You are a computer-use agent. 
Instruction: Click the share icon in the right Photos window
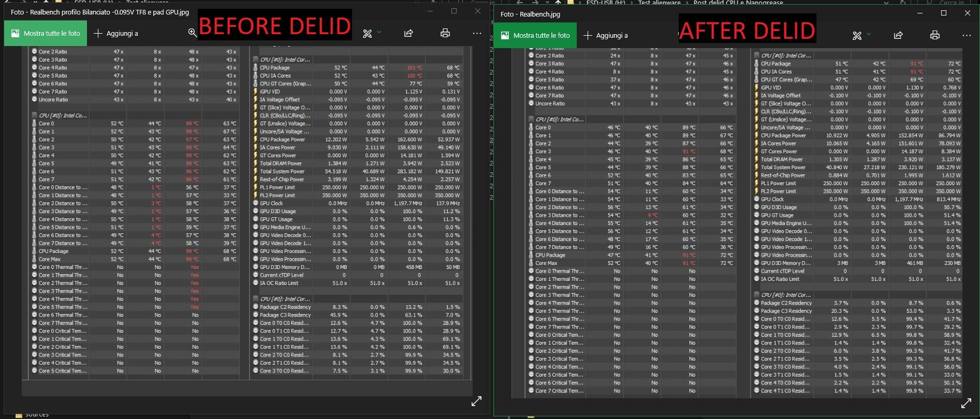[x=898, y=35]
